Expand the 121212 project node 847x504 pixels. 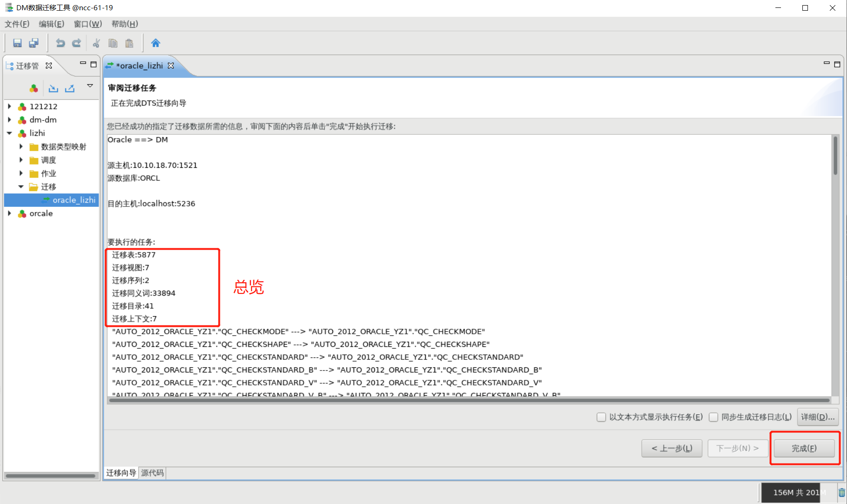click(x=10, y=106)
